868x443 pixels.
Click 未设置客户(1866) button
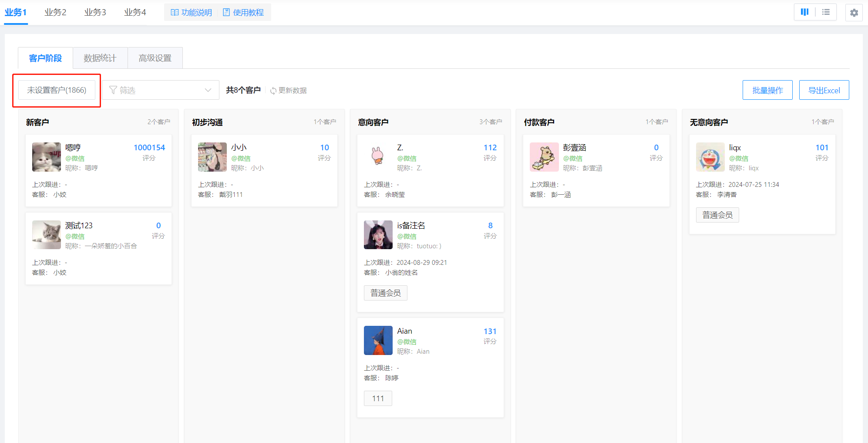point(57,90)
